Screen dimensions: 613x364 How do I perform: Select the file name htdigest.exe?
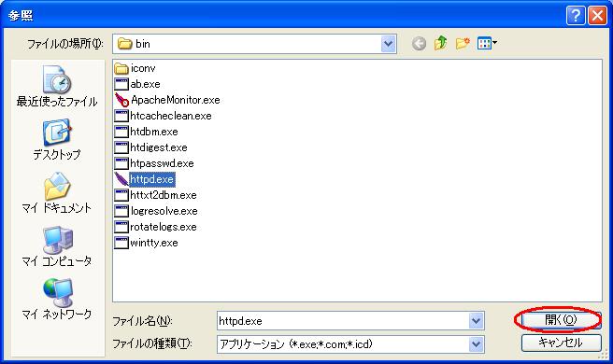tap(159, 147)
